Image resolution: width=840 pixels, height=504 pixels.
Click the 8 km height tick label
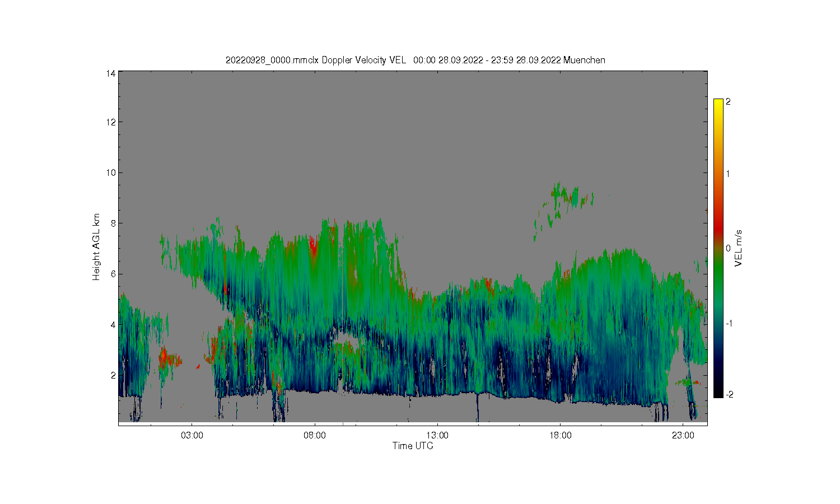[113, 223]
